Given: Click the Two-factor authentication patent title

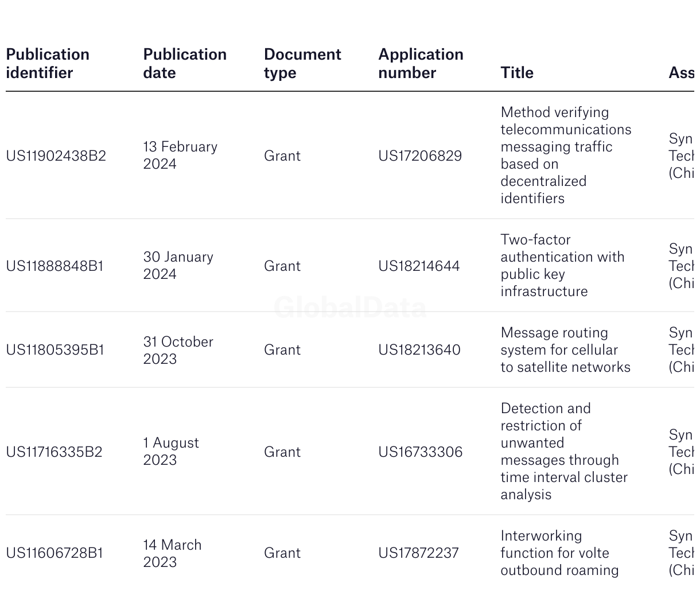Looking at the screenshot, I should [x=562, y=265].
